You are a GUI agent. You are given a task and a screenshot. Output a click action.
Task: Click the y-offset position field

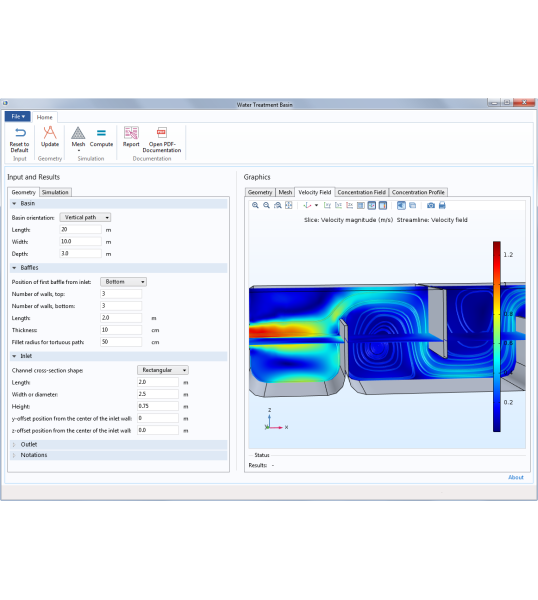coord(158,418)
